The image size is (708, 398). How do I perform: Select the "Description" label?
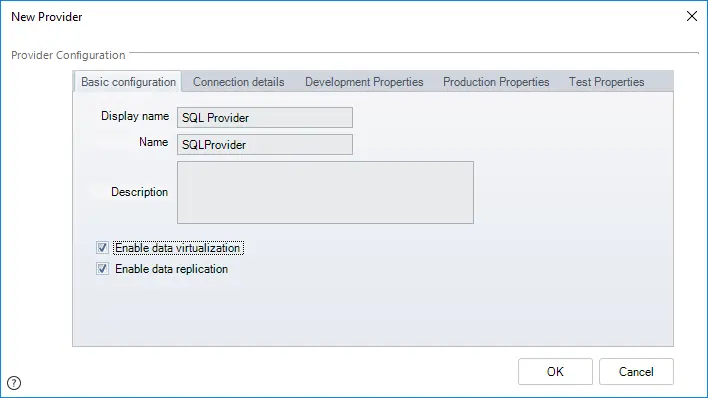point(140,192)
